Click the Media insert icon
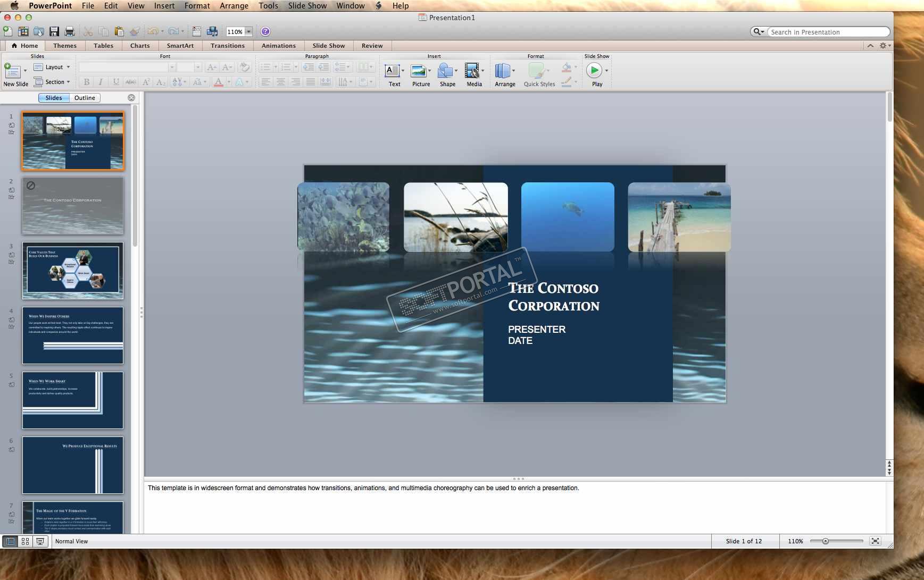This screenshot has height=580, width=924. (x=472, y=71)
